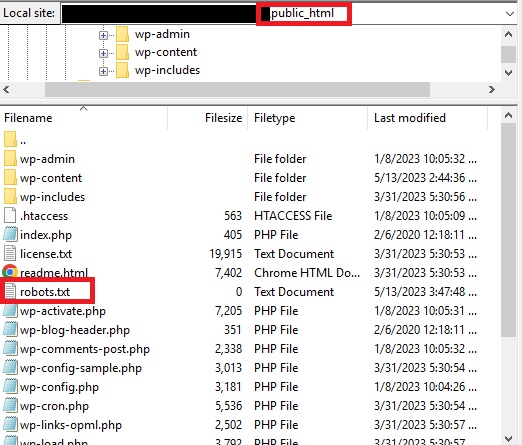
Task: Expand the wp-admin tree node
Action: point(103,35)
